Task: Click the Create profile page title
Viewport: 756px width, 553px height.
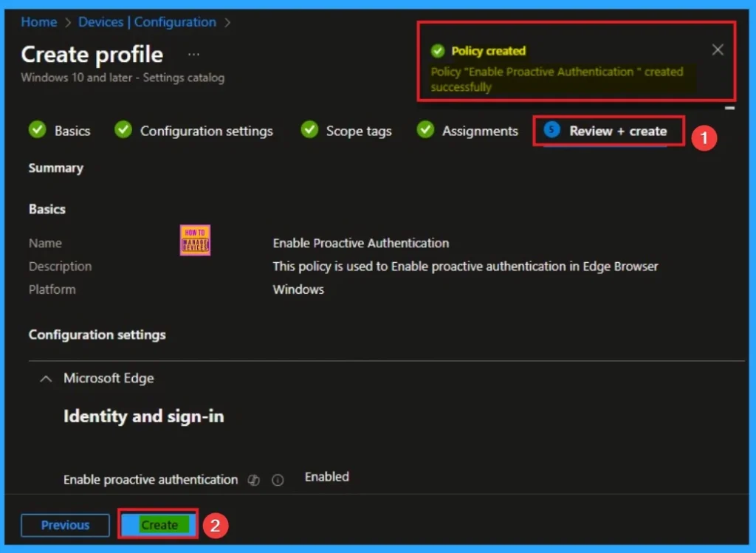Action: coord(92,55)
